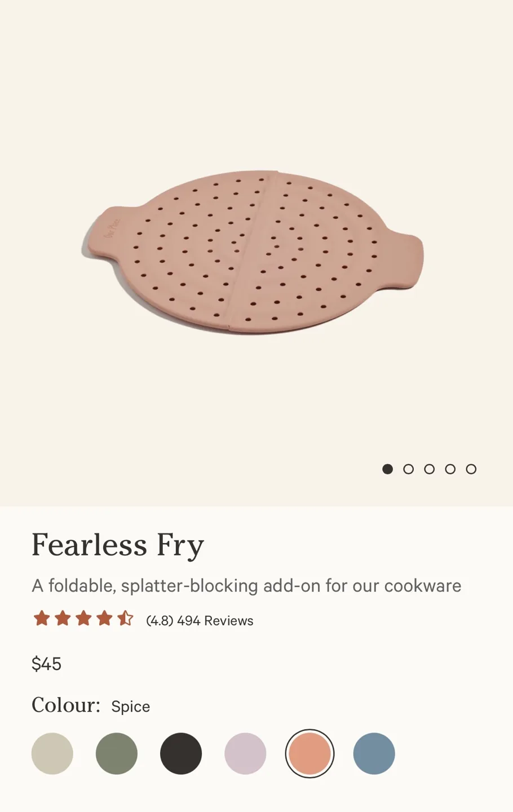Choose the beige colour swatch
This screenshot has height=812, width=513.
52,753
